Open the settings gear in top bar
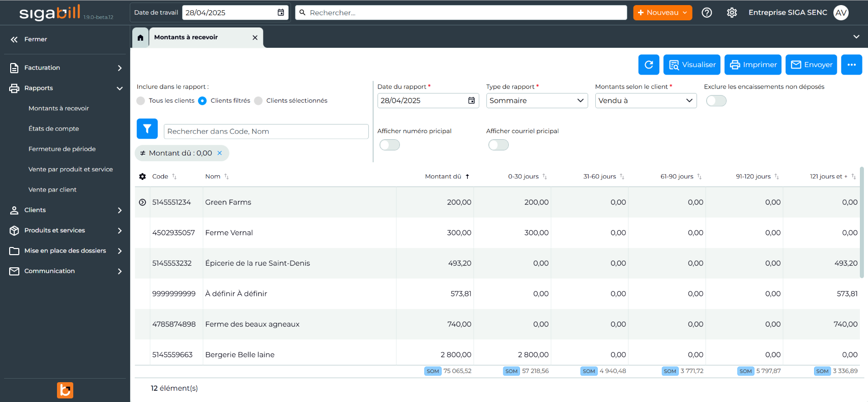 732,13
